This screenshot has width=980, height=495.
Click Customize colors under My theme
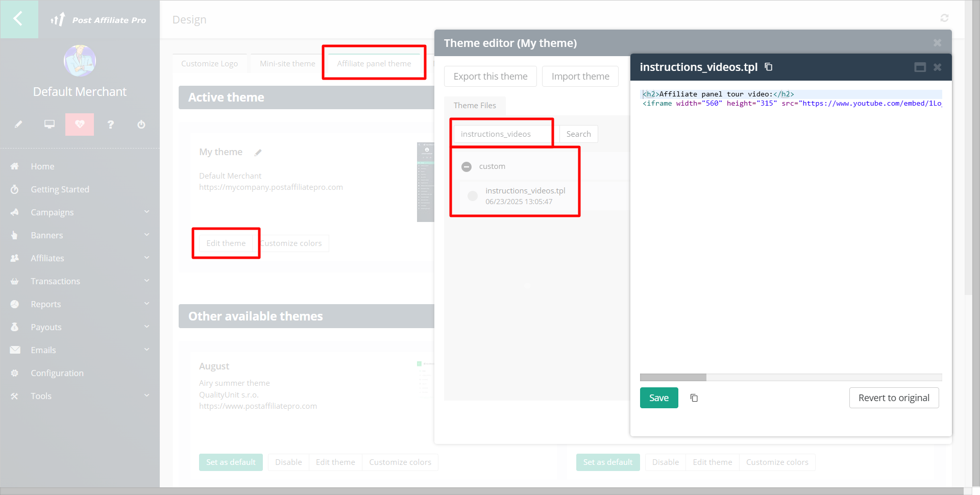click(x=291, y=243)
